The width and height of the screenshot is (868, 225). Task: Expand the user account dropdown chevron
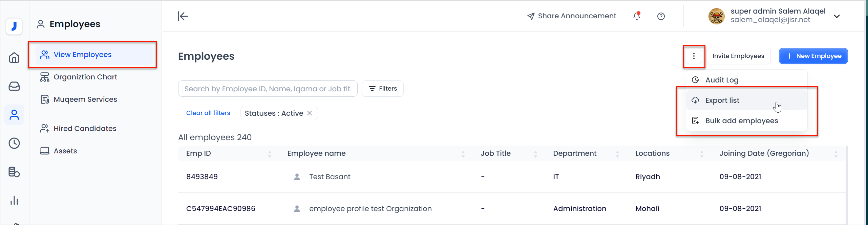(x=837, y=16)
